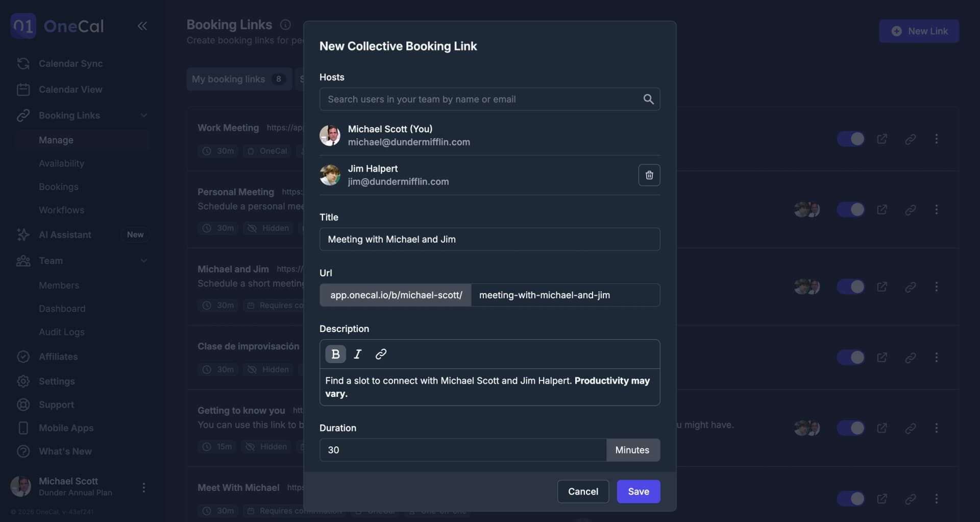The height and width of the screenshot is (522, 980).
Task: Open Team Dashboard page
Action: coord(62,309)
